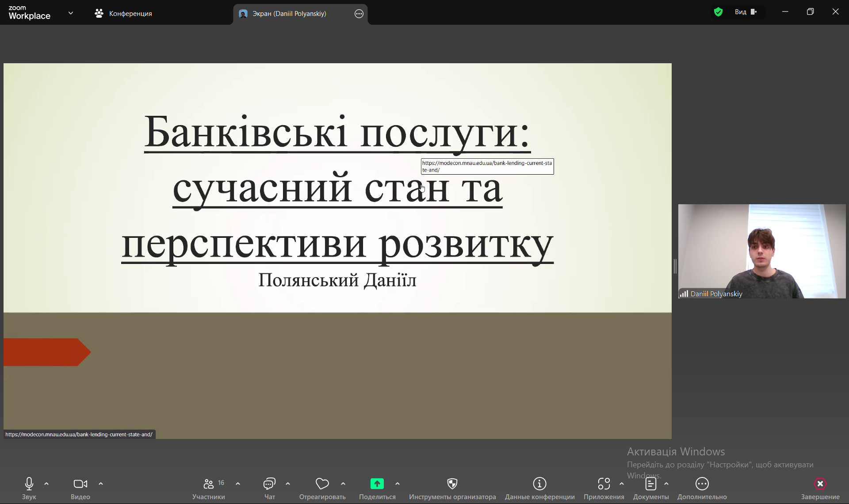Viewport: 849px width, 504px height.
Task: Open Участники participants panel
Action: [208, 484]
